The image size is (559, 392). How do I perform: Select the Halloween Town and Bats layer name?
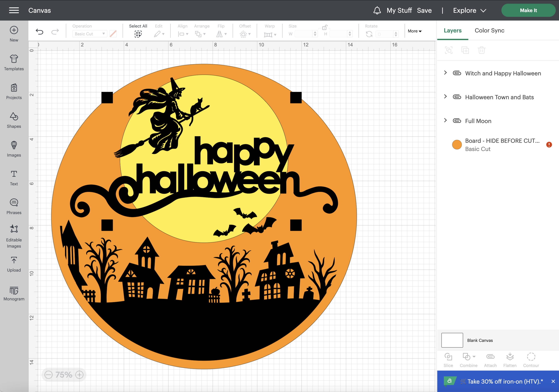[499, 97]
